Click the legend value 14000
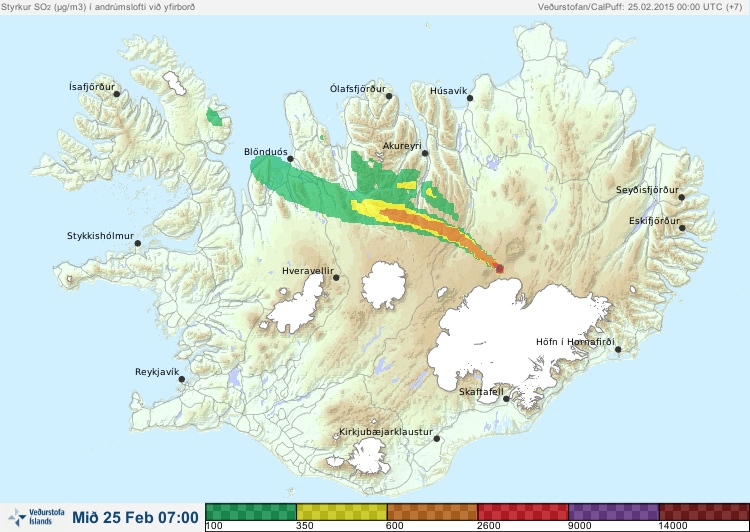 (x=672, y=526)
